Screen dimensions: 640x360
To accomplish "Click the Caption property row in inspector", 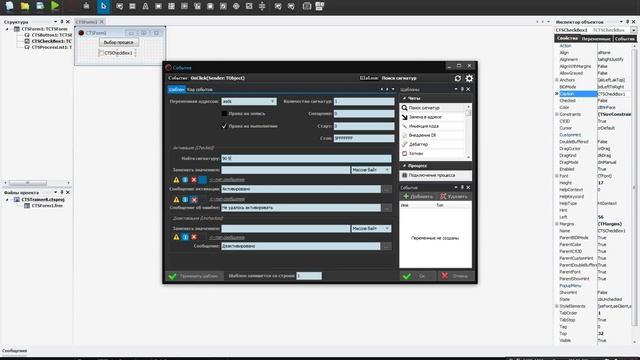I will [594, 94].
